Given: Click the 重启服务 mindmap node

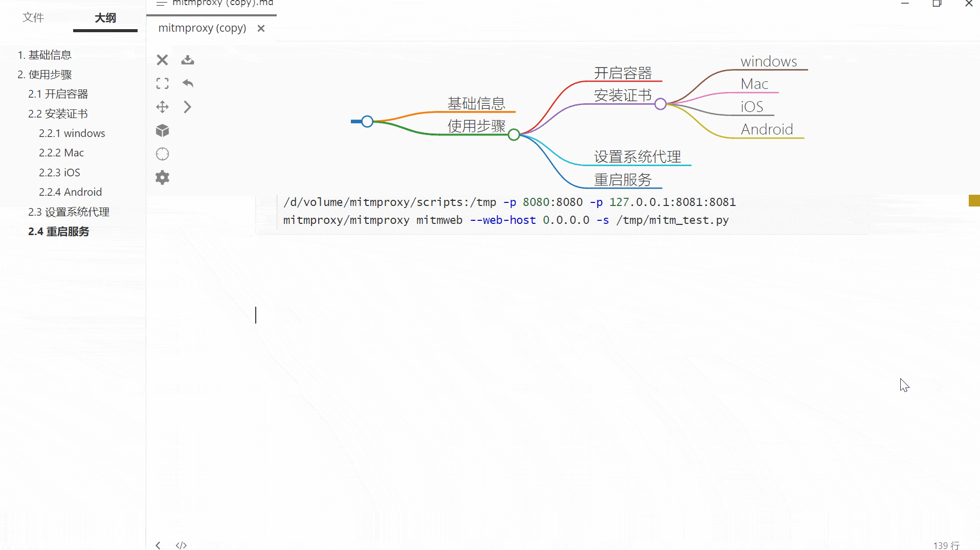Looking at the screenshot, I should click(x=622, y=179).
